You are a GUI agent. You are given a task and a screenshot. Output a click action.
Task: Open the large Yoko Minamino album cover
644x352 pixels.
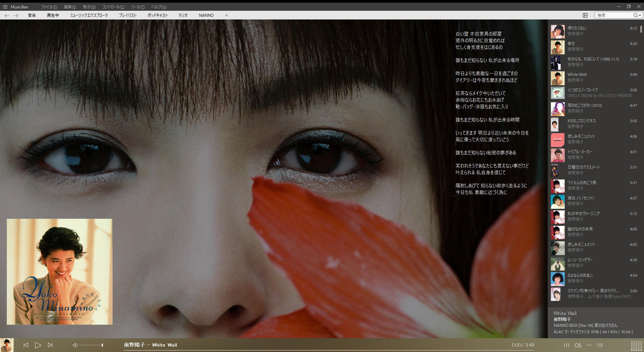point(60,272)
